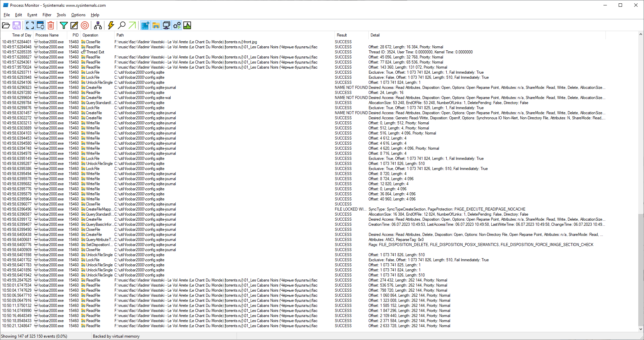Select timestamp 10:49:59,2847625

pyautogui.click(x=17, y=280)
